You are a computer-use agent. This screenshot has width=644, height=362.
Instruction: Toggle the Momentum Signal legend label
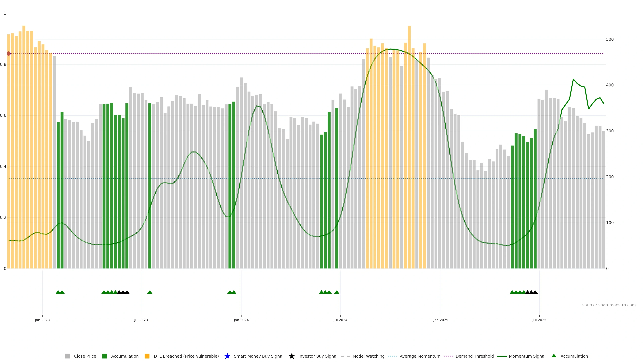527,356
